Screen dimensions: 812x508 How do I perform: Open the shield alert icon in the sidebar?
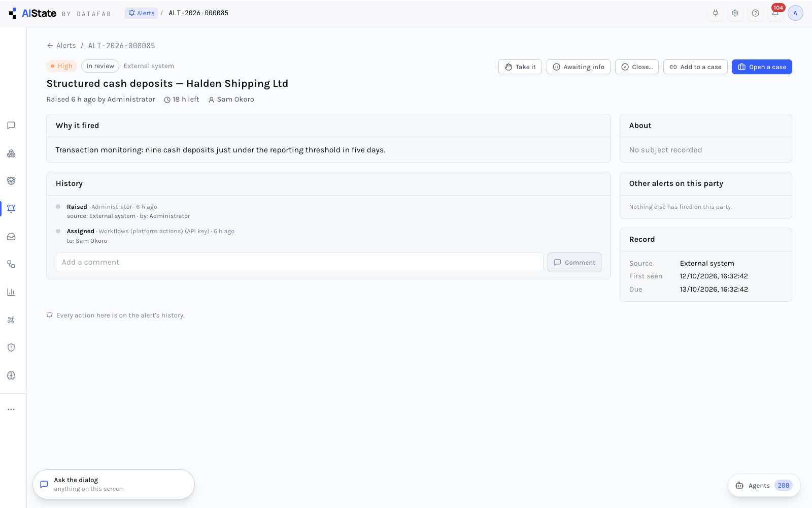11,347
